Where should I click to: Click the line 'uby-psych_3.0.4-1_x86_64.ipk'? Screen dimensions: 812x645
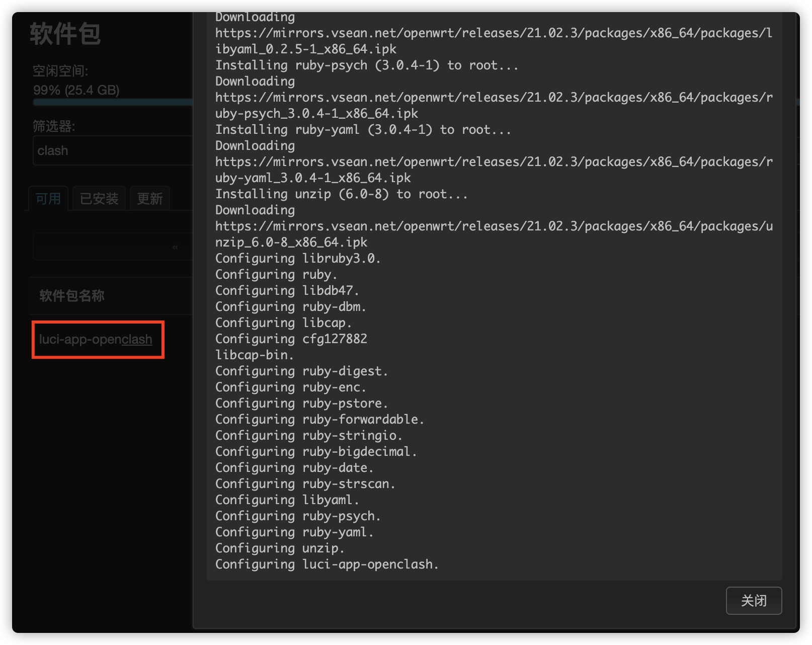point(316,113)
